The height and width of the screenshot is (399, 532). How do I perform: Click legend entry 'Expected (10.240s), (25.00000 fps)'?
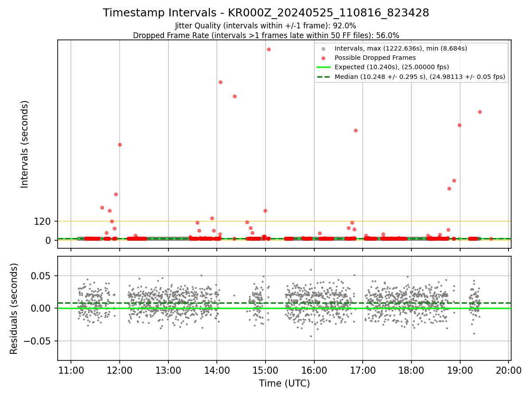click(392, 67)
